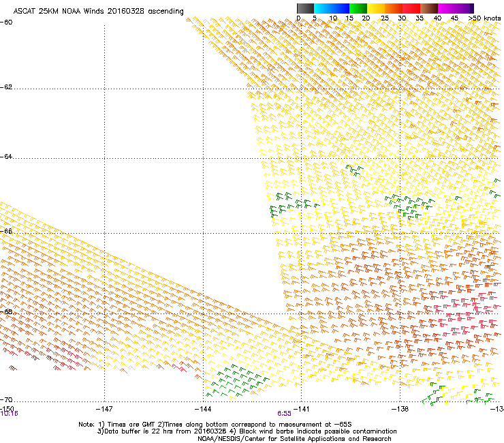Click the longitude label -147
504x443 pixels.
104,409
